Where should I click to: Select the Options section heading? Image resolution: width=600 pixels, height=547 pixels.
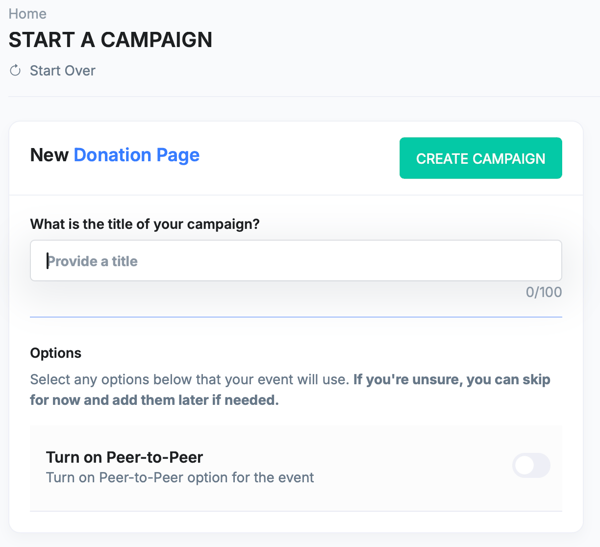(x=56, y=353)
